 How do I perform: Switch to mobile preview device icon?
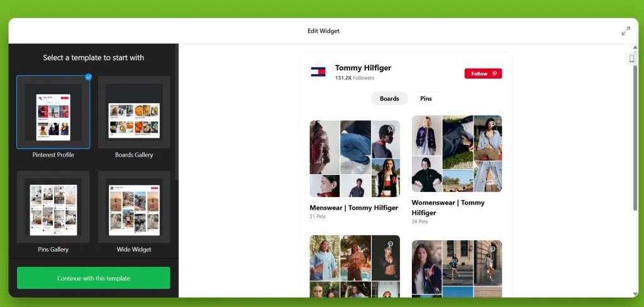(x=631, y=59)
